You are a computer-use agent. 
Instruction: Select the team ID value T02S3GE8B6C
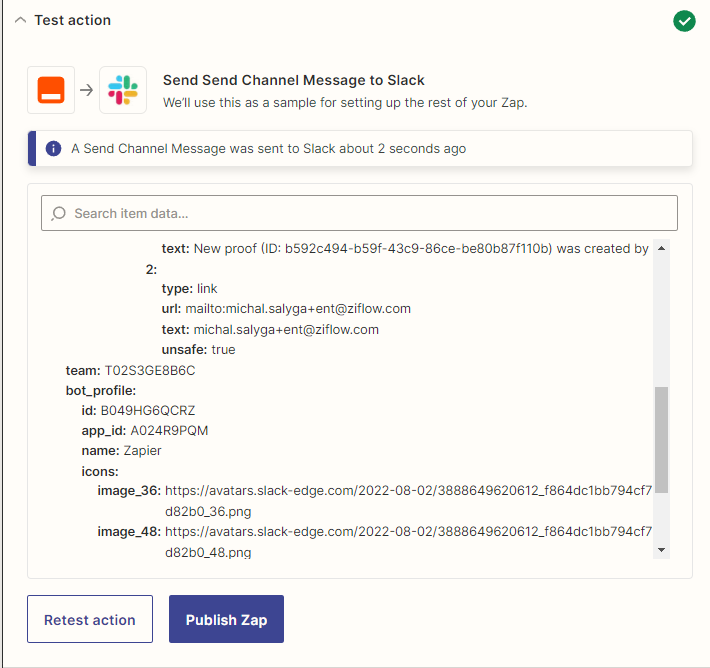pos(150,370)
